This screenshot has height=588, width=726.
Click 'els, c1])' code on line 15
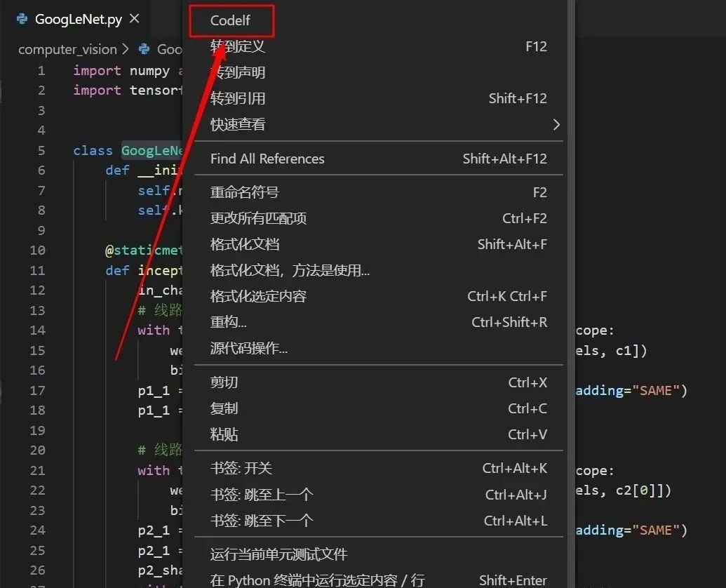[611, 351]
